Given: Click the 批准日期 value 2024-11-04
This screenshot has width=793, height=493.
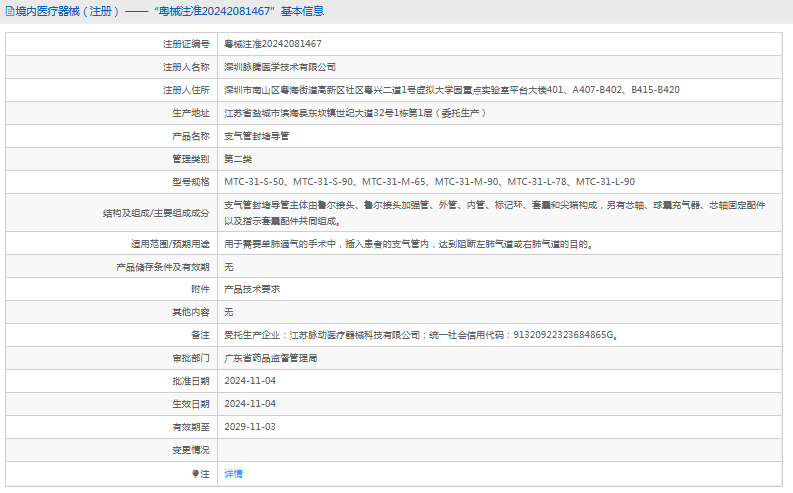Looking at the screenshot, I should pyautogui.click(x=250, y=381).
